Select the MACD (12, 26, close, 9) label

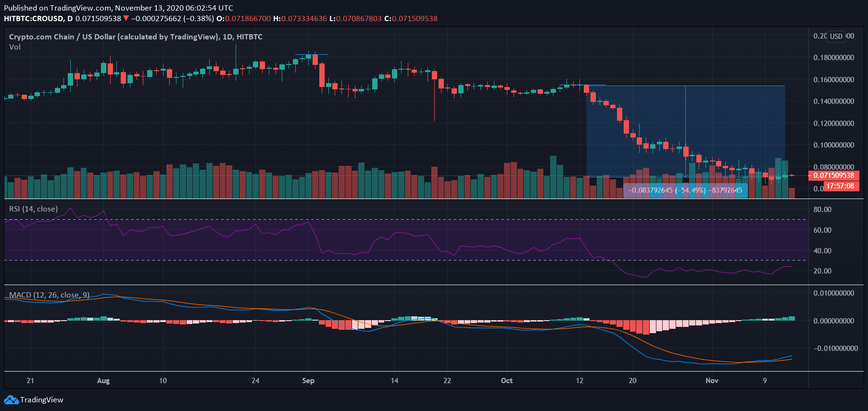[50, 295]
